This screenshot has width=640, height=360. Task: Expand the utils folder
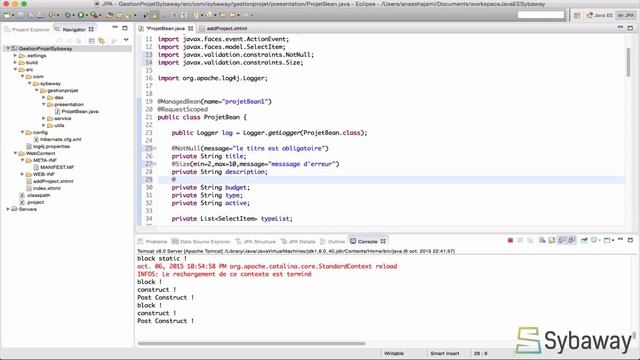click(x=43, y=125)
